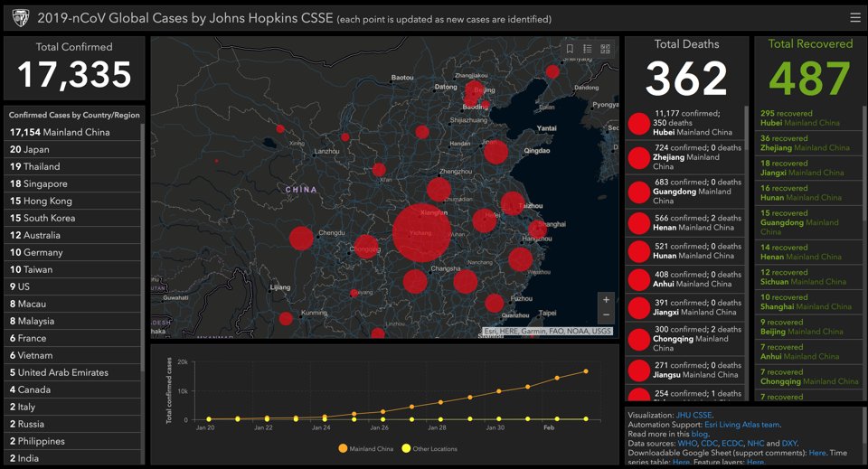Click '10 recovered Shanghai' entry
Screen dimensions: 868x469
pyautogui.click(x=808, y=302)
